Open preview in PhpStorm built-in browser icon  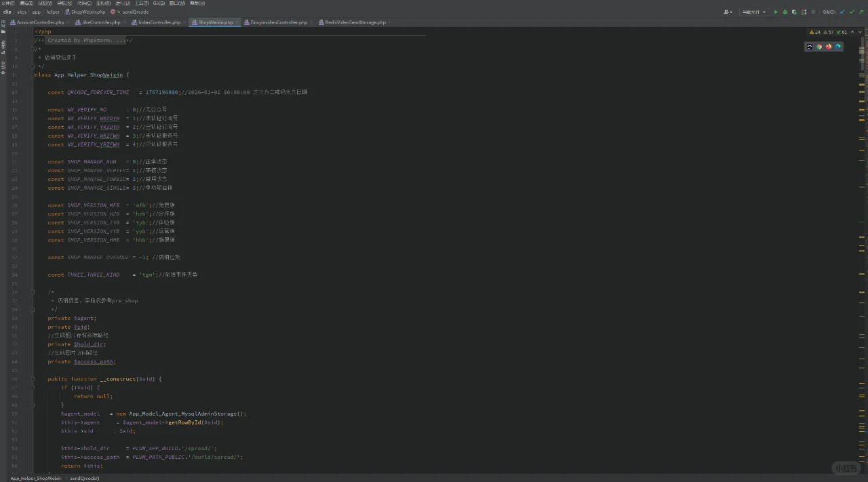(810, 47)
